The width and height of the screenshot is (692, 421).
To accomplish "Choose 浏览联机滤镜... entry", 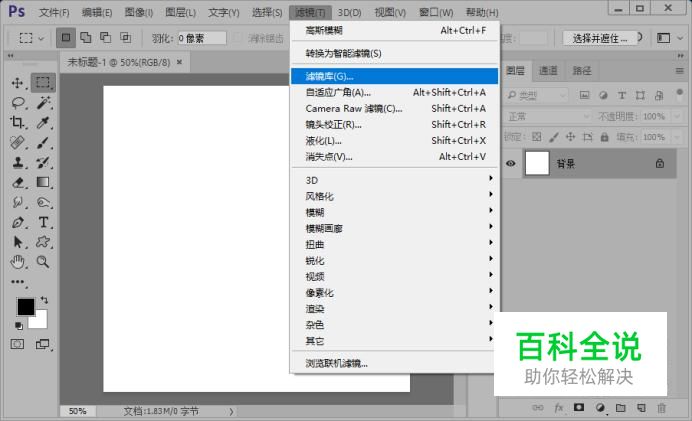I will click(x=394, y=363).
